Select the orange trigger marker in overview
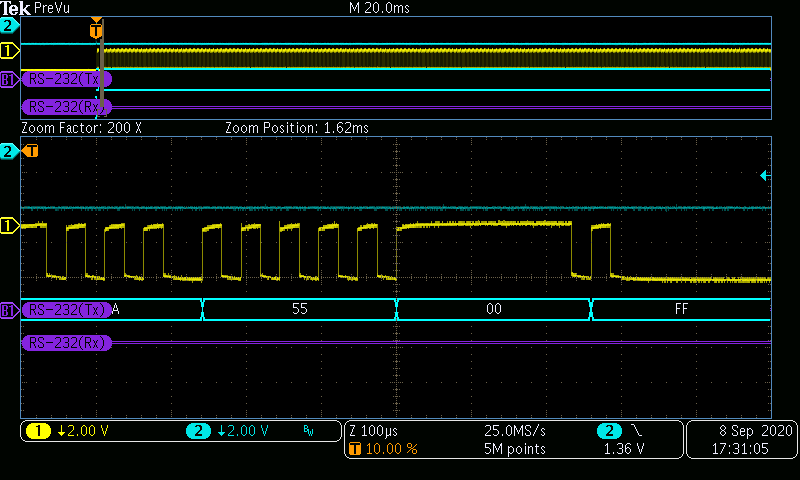This screenshot has height=480, width=800. tap(96, 30)
